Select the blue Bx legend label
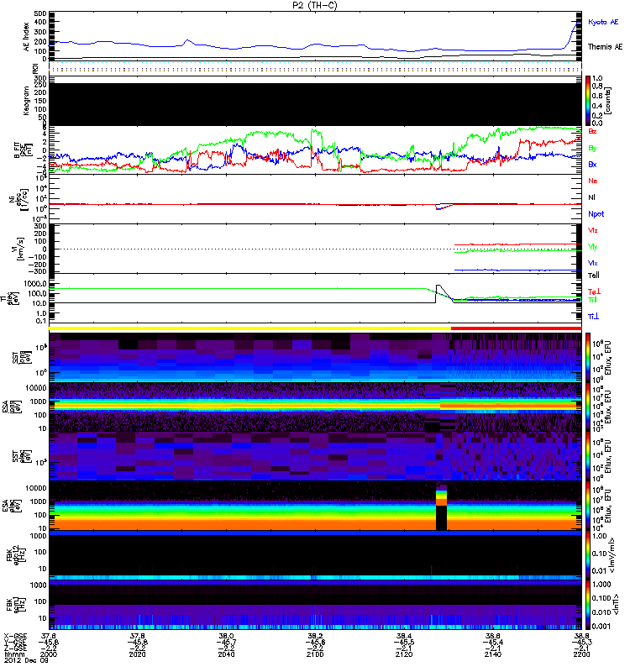This screenshot has height=672, width=630. [593, 165]
